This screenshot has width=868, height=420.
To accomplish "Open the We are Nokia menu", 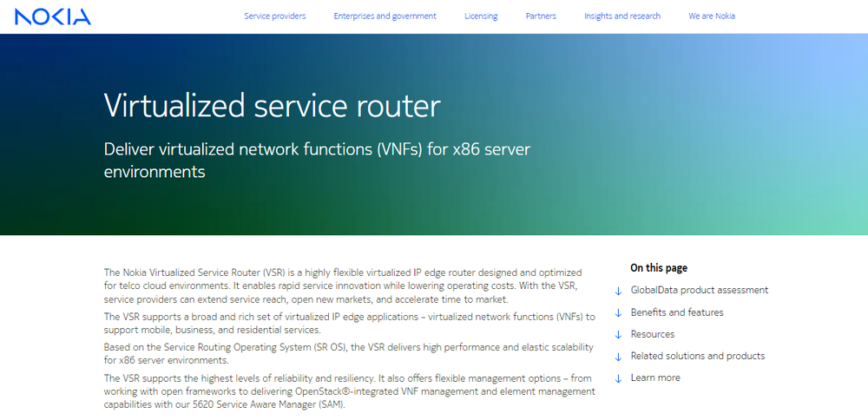I will tap(712, 16).
